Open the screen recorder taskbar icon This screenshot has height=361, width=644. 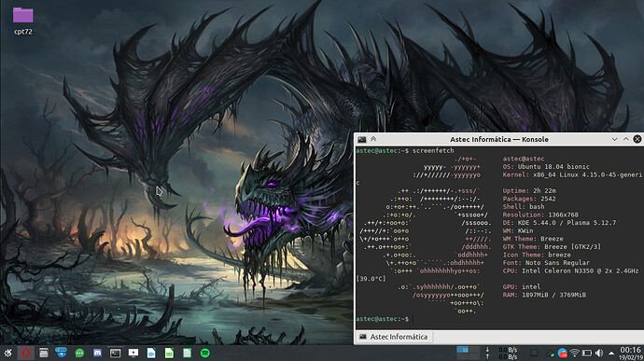(x=133, y=353)
